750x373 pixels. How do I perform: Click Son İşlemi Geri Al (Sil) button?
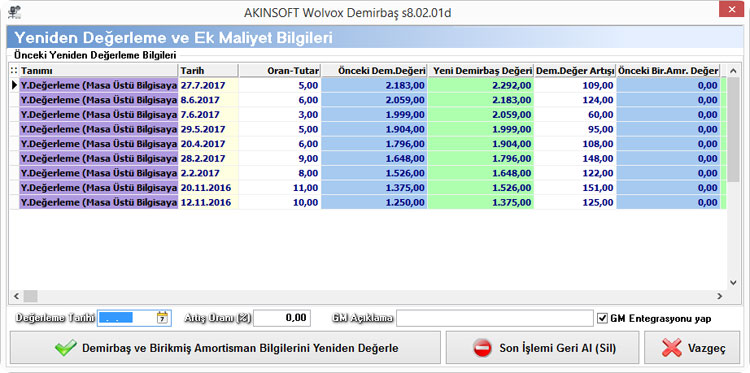coord(542,348)
